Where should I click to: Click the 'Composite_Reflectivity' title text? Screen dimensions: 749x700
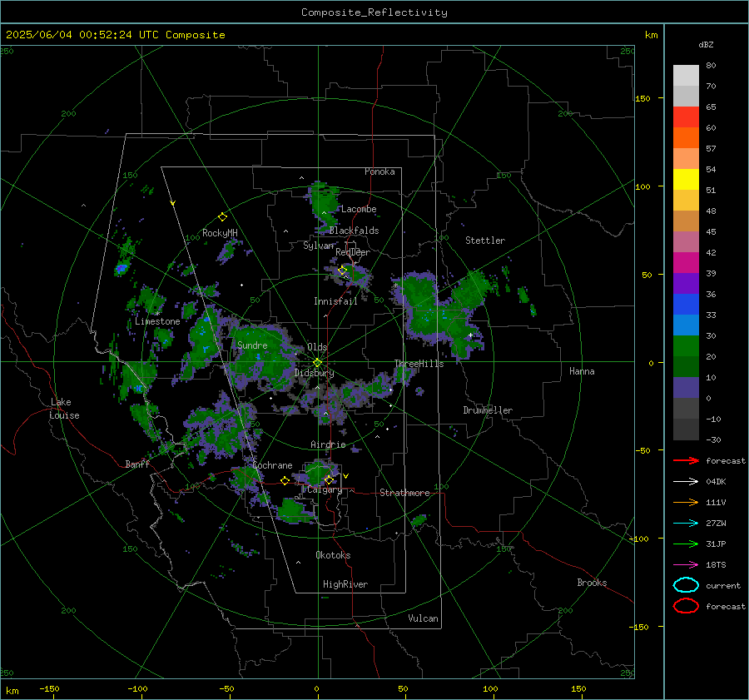[374, 12]
